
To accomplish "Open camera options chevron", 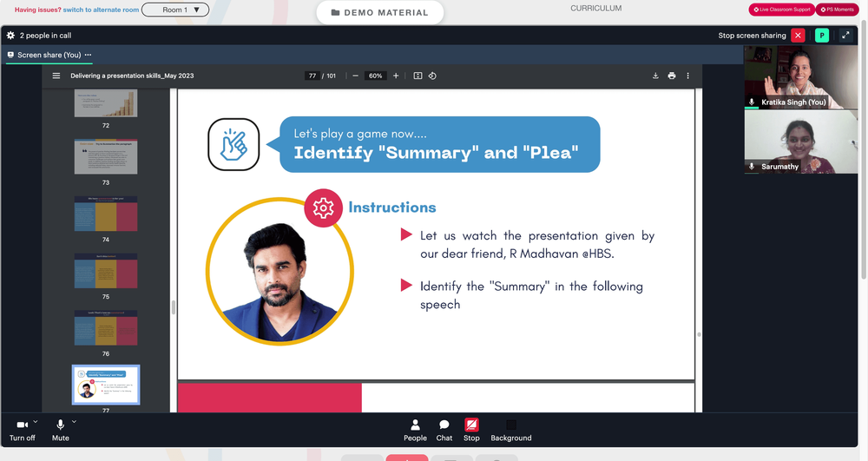I will click(x=36, y=422).
